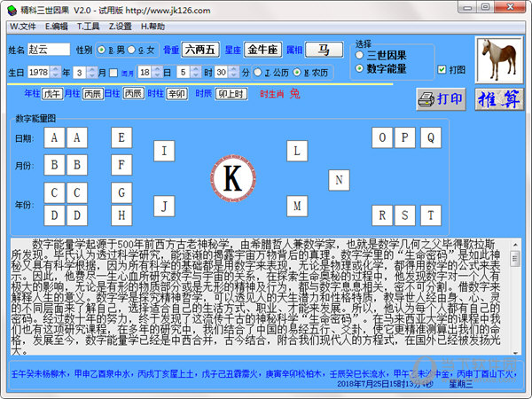Click the 六两五 bone weight button
The height and width of the screenshot is (399, 532).
200,50
